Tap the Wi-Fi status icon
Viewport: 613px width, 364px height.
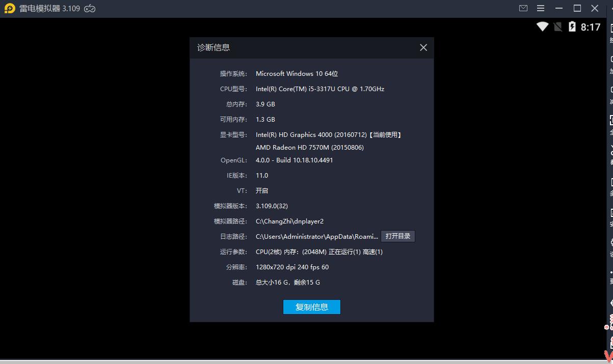pos(542,27)
